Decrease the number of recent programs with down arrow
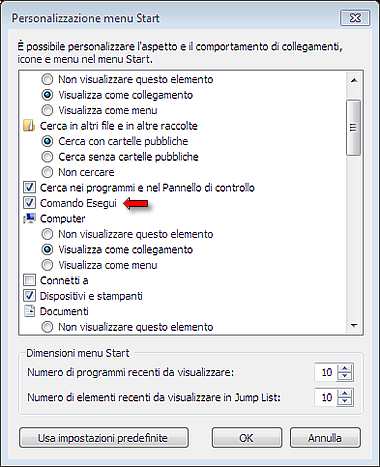This screenshot has height=467, width=380. [345, 376]
